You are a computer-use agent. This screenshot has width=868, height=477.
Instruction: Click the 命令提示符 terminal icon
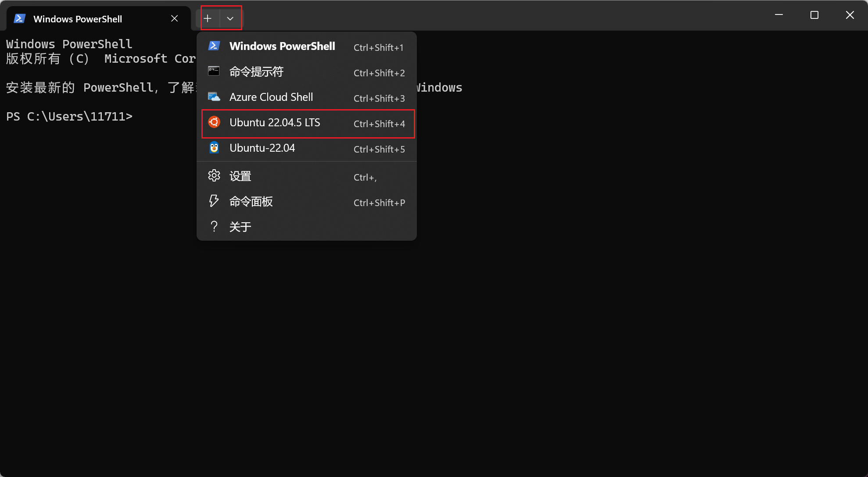(214, 71)
